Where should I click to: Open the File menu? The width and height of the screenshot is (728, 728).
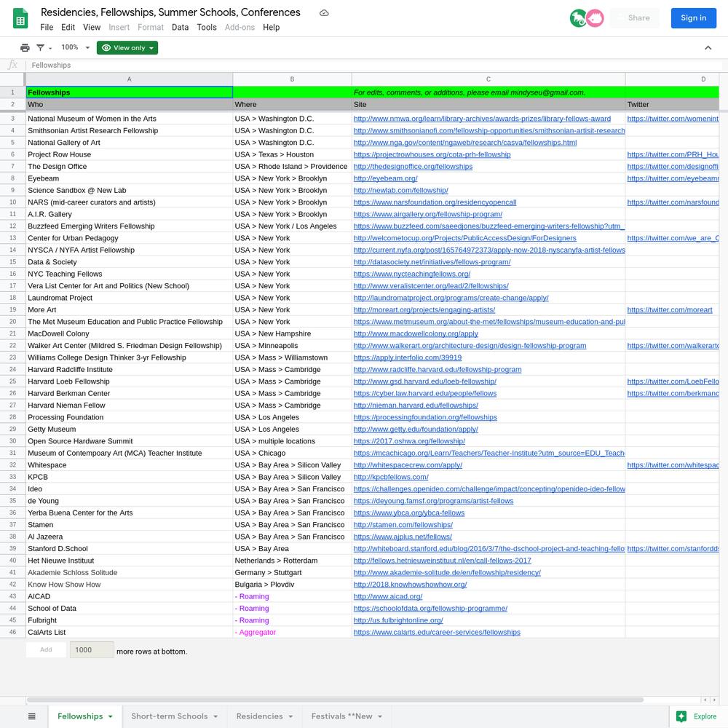[47, 28]
